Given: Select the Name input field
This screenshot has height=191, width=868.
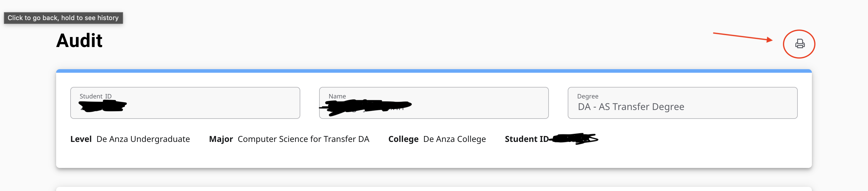Looking at the screenshot, I should [434, 103].
